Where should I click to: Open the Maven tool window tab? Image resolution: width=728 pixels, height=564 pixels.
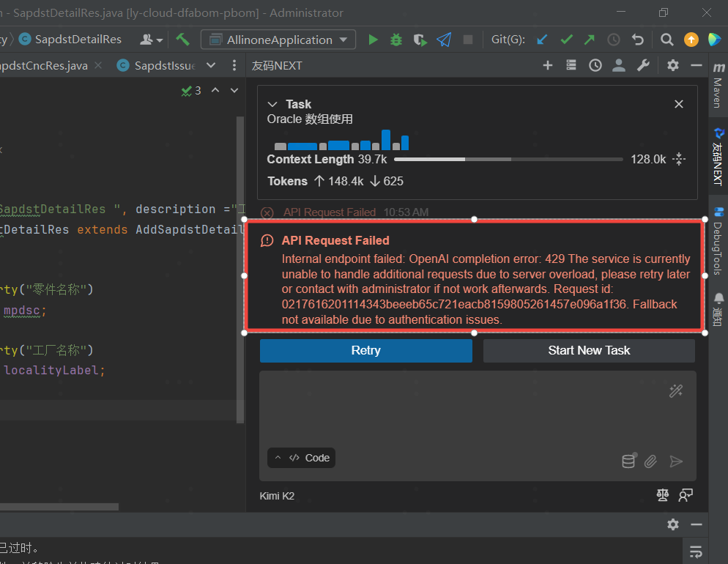(x=718, y=86)
